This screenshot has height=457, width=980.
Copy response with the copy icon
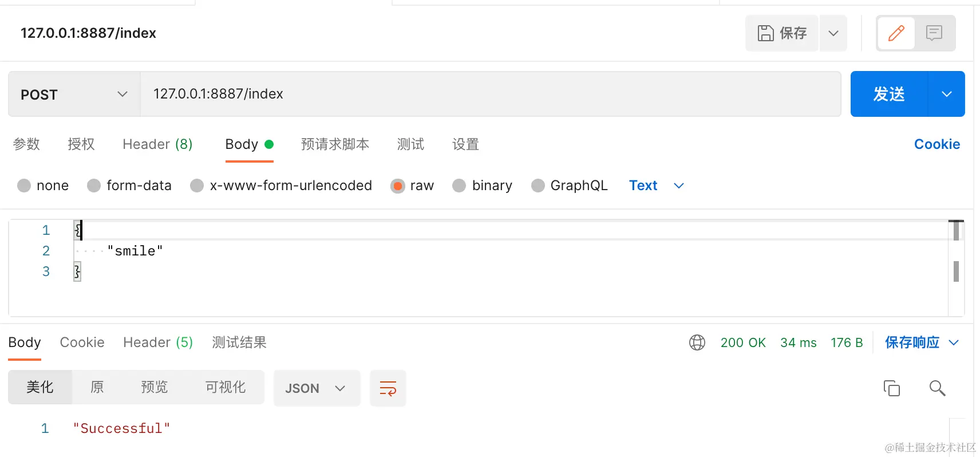coord(892,388)
